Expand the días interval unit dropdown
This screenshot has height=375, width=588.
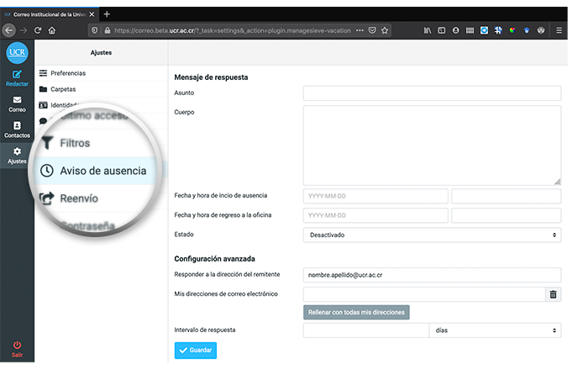[495, 331]
